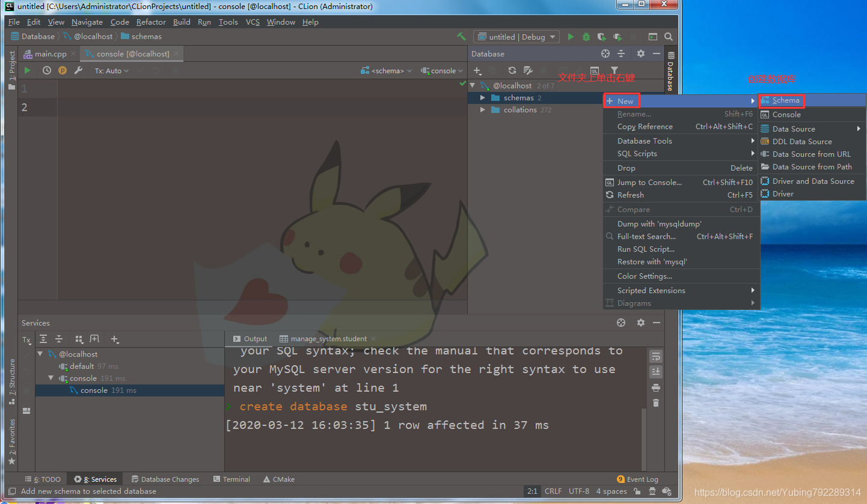Click the Database panel locate target icon
867x504 pixels.
tap(605, 53)
